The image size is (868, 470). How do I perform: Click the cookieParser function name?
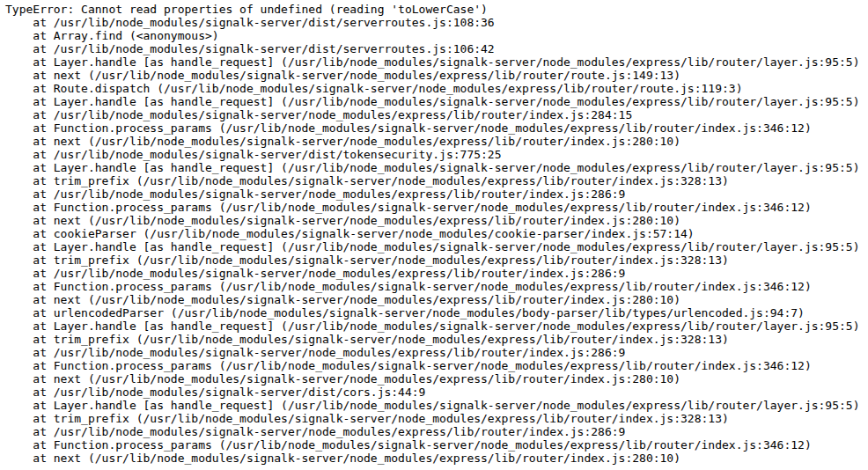click(95, 233)
